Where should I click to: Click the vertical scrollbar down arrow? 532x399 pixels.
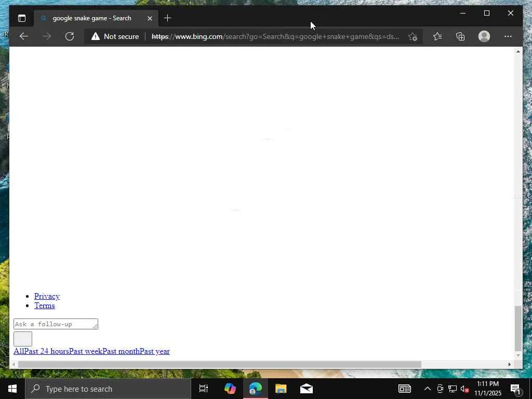tap(518, 355)
